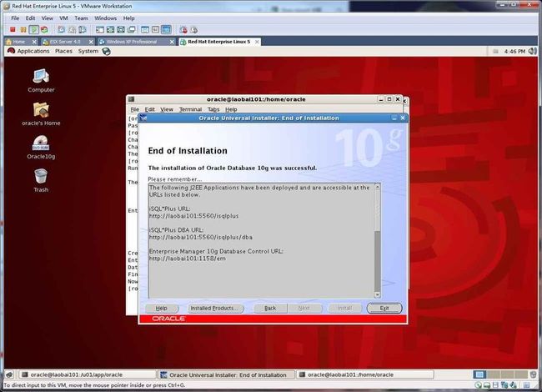This screenshot has height=392, width=542.
Task: Switch to the first (active) workspace in switcher
Action: click(x=479, y=374)
